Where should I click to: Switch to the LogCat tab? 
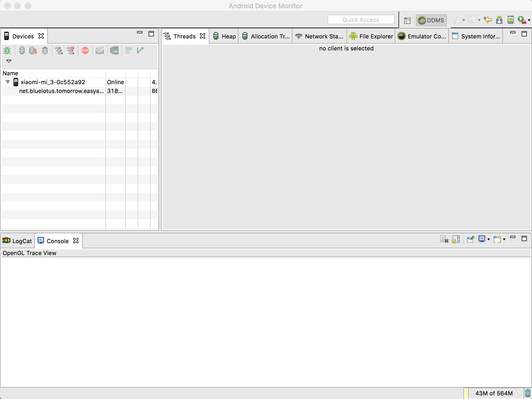[17, 241]
